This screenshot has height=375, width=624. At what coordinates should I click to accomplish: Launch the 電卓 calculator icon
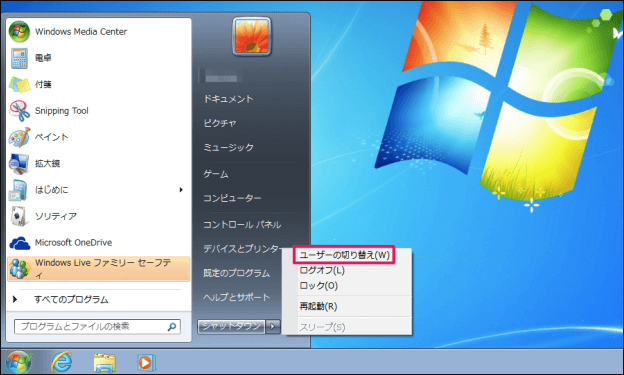point(19,58)
